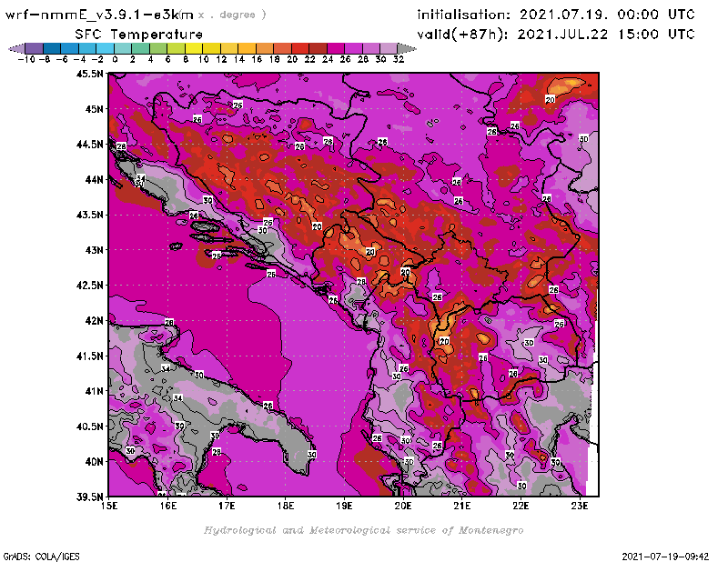Click the magenta 24 to 26 legend swatch

[335, 48]
